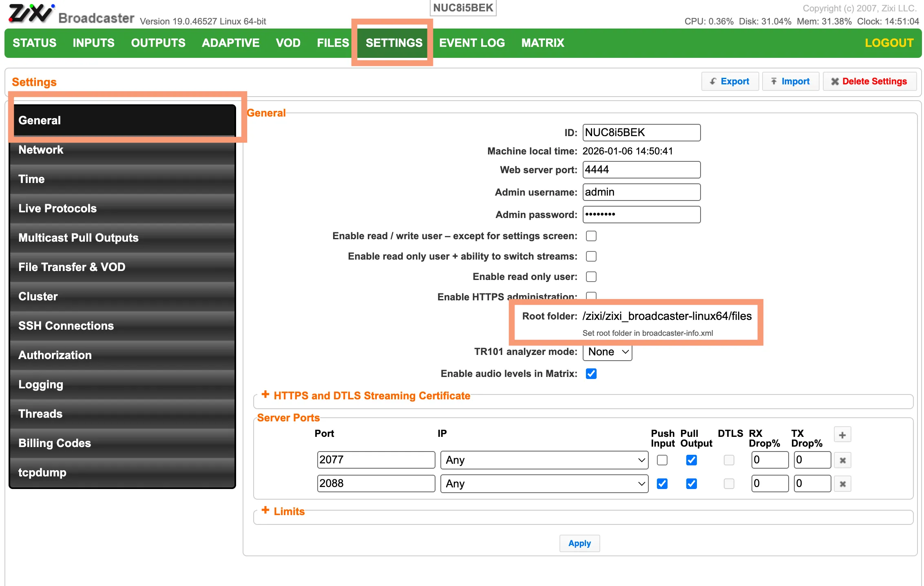Edit RX Drop% for port 2088
The width and height of the screenshot is (924, 586).
tap(770, 484)
